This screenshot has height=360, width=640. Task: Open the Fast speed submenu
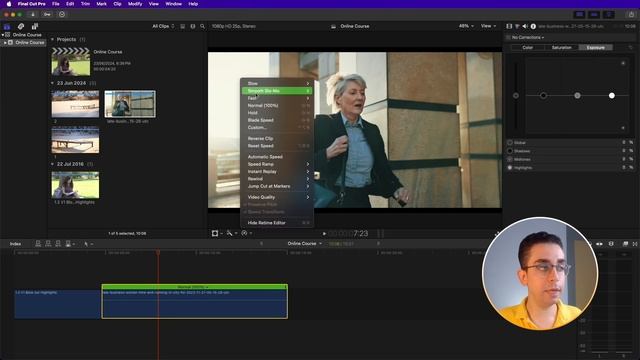coord(277,98)
